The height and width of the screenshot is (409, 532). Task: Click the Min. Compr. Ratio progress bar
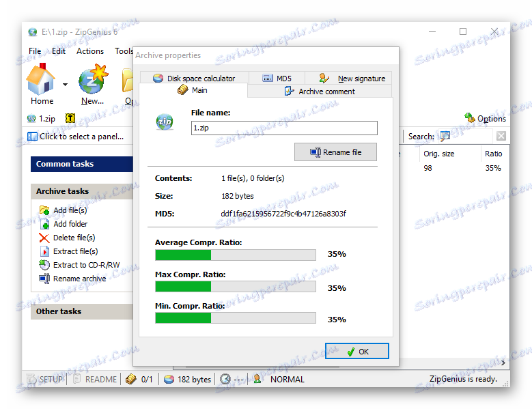coord(236,318)
